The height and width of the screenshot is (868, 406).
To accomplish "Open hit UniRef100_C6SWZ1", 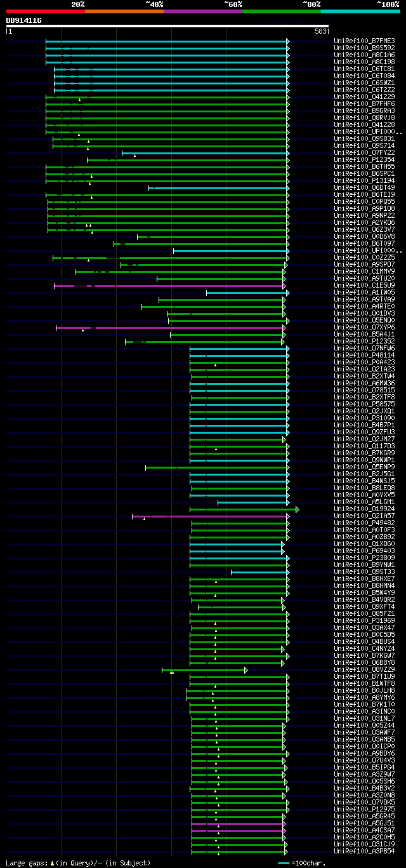I will click(364, 83).
